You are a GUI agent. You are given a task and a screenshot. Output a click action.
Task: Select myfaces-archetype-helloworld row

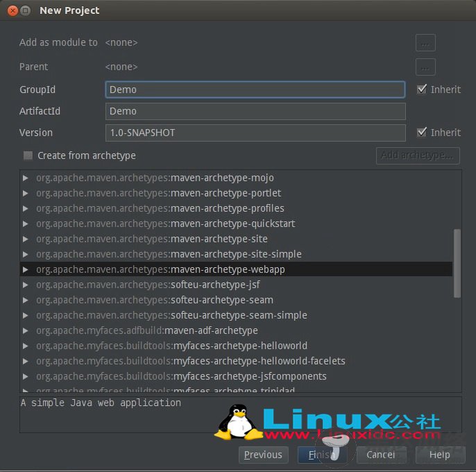[x=237, y=346]
